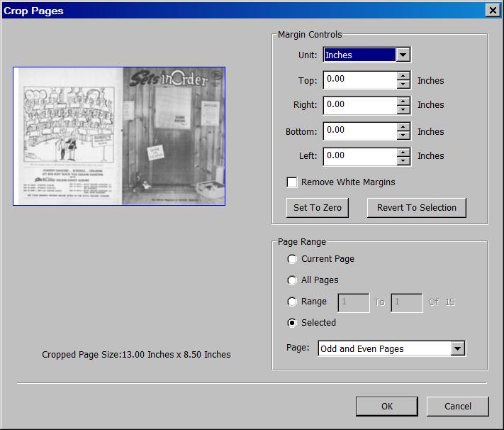This screenshot has height=430, width=504.
Task: Click the Top margin input field
Action: tap(360, 79)
